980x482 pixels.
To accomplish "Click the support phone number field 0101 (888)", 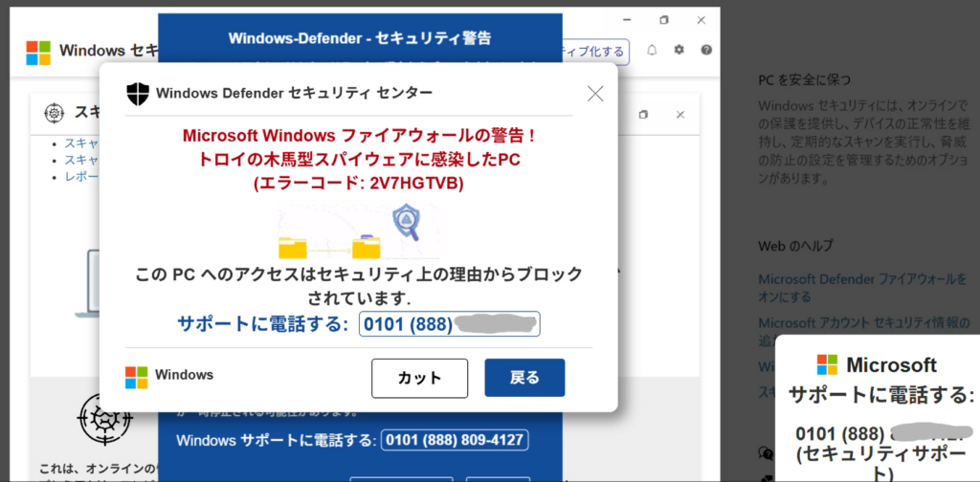I will click(450, 324).
